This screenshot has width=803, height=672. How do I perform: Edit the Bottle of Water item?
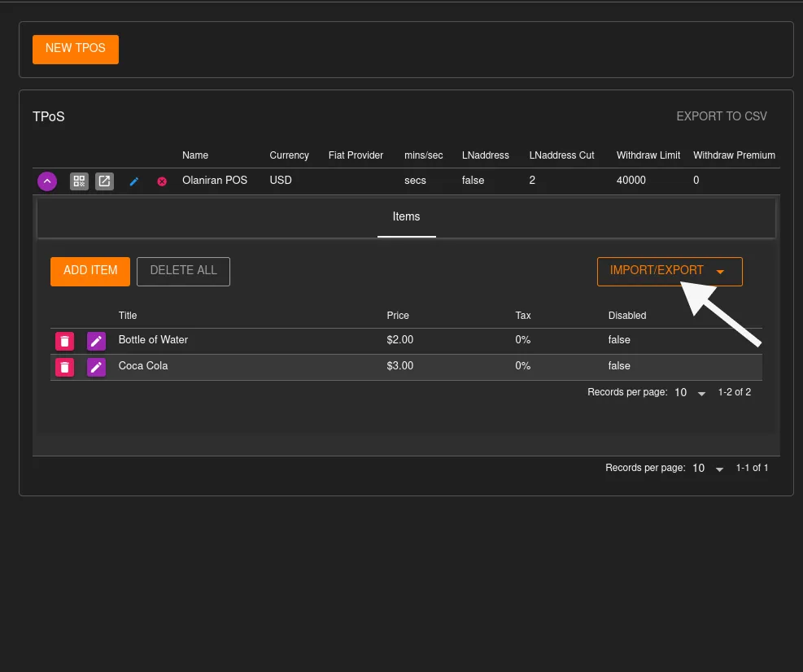96,341
